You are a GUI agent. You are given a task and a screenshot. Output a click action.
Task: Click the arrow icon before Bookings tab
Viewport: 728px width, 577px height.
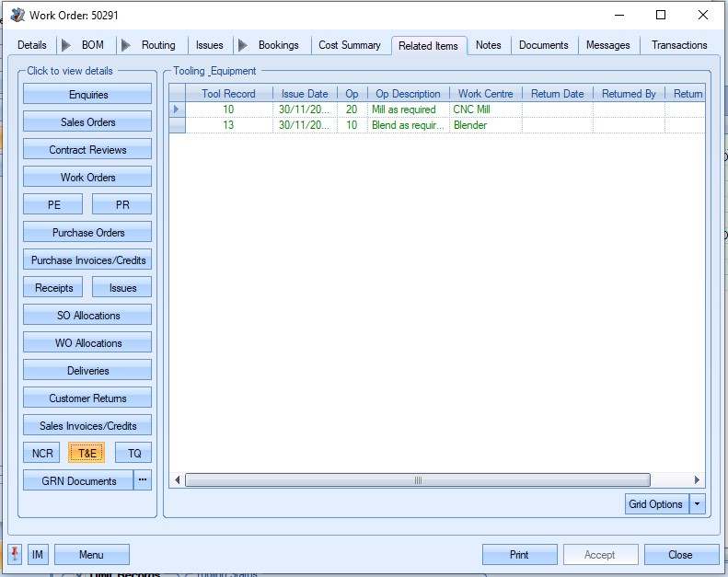(242, 45)
